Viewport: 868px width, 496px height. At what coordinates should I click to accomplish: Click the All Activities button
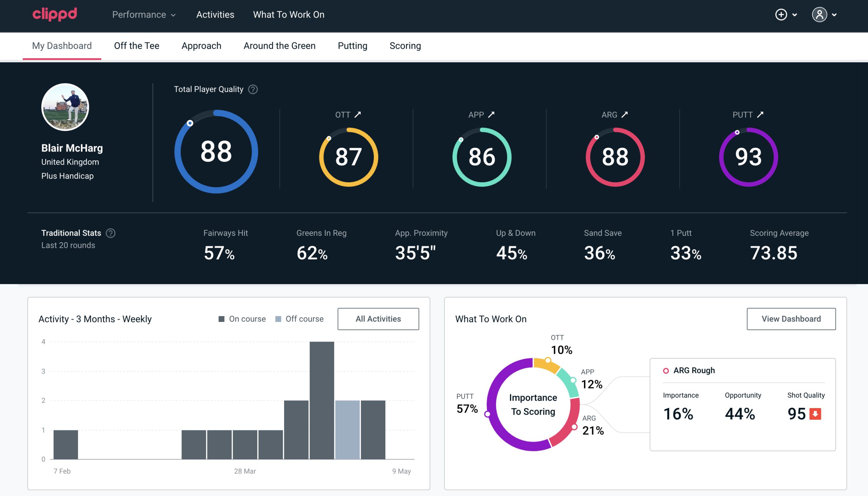tap(378, 318)
